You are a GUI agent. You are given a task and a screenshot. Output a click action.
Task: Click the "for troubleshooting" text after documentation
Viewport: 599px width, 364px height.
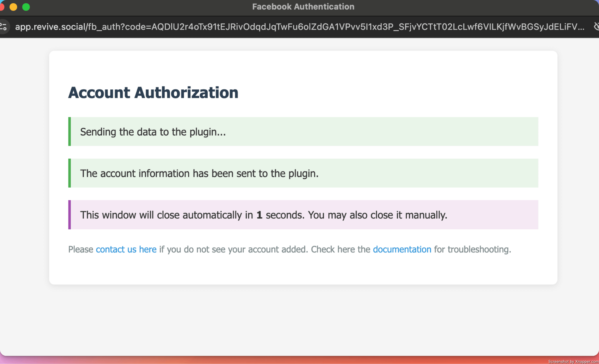click(472, 249)
